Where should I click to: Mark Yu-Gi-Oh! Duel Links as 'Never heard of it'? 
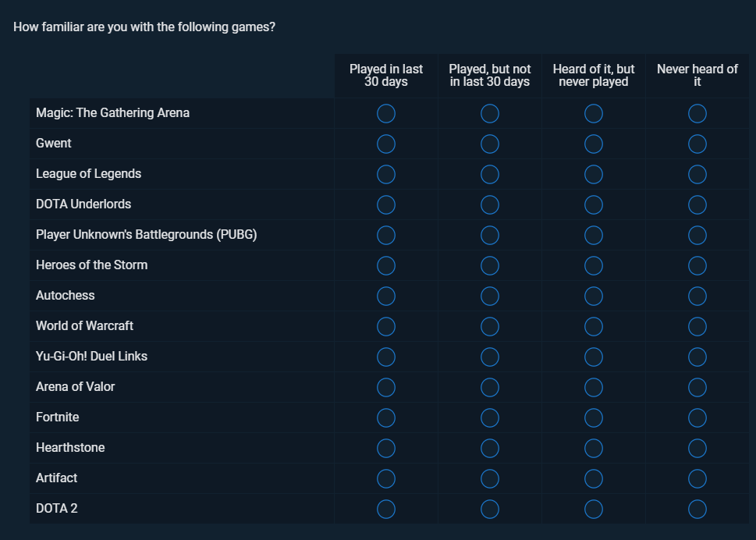tap(697, 357)
